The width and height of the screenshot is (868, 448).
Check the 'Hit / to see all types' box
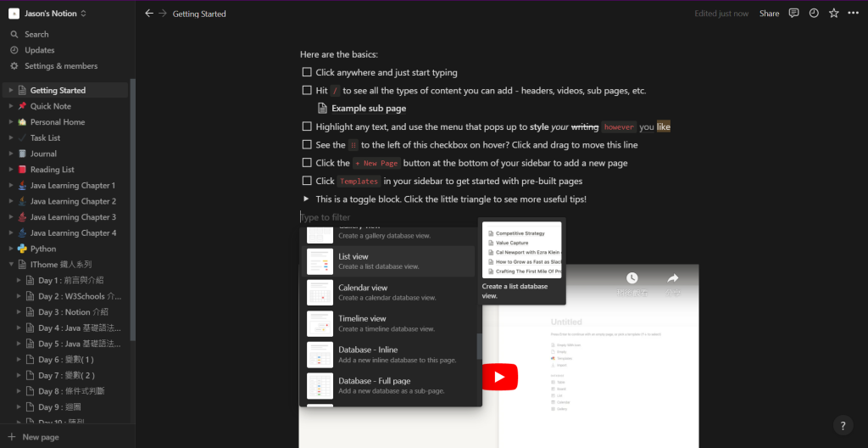coord(307,91)
